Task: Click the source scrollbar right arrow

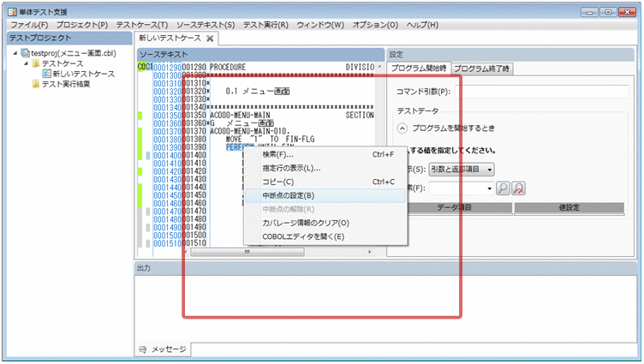Action: click(370, 252)
